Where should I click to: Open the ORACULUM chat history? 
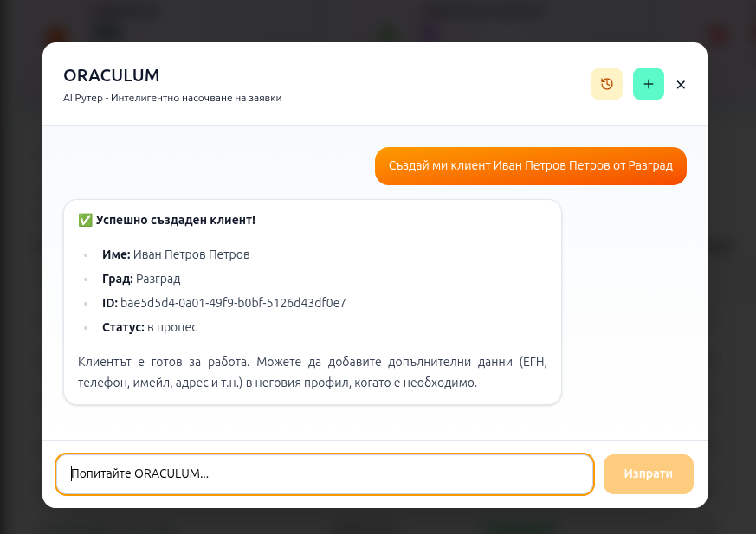coord(606,84)
